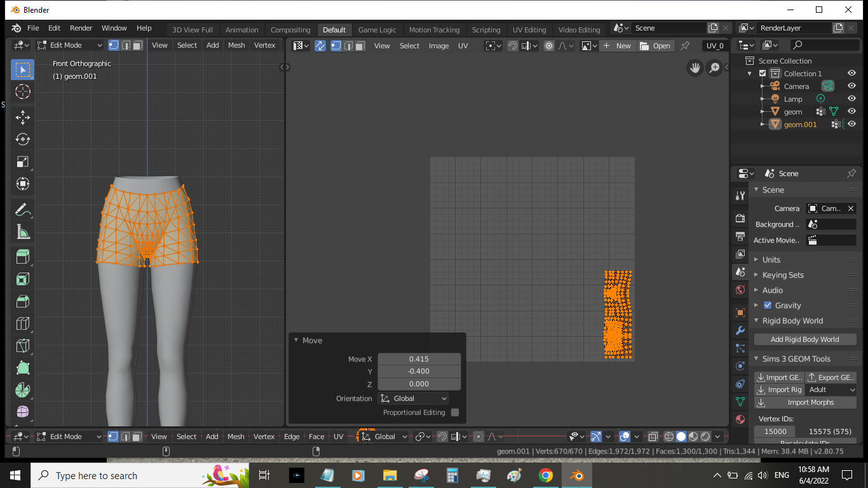Switch to face select mode in top header
The width and height of the screenshot is (868, 488).
[x=137, y=45]
